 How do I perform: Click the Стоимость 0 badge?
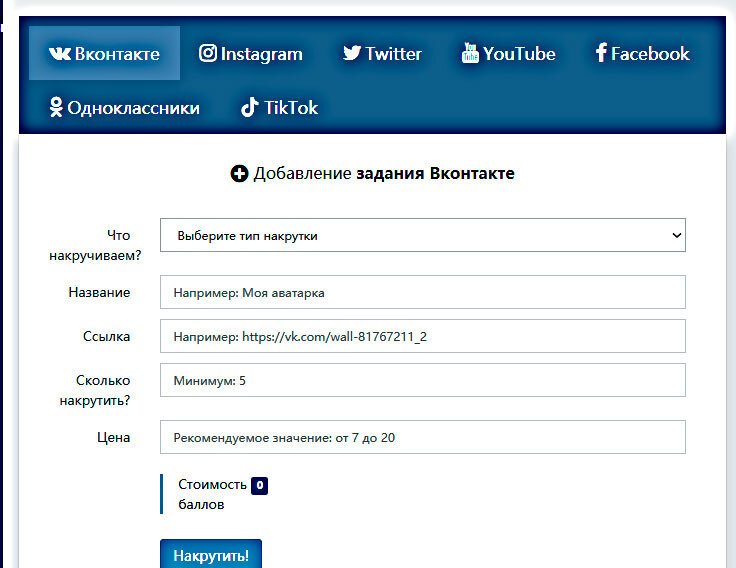coord(260,485)
